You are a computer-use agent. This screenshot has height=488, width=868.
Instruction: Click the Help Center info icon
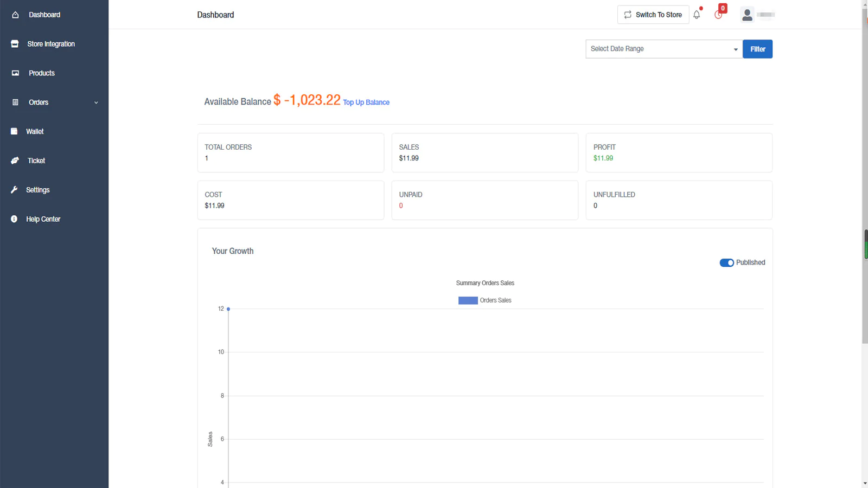click(x=14, y=219)
